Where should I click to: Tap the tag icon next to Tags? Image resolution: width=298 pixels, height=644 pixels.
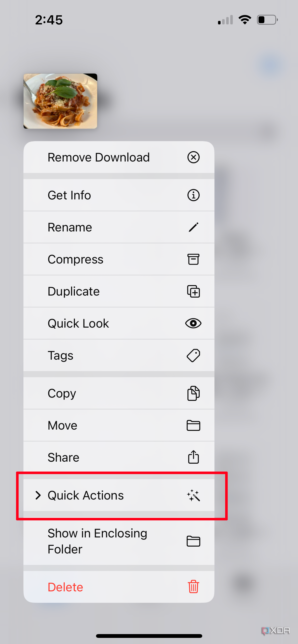[x=193, y=355]
